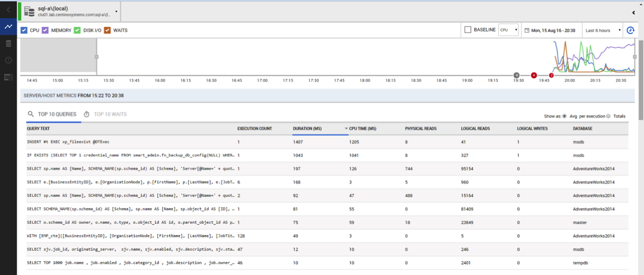Image resolution: width=644 pixels, height=275 pixels.
Task: Click the 23849 logical reads value
Action: coord(468,223)
